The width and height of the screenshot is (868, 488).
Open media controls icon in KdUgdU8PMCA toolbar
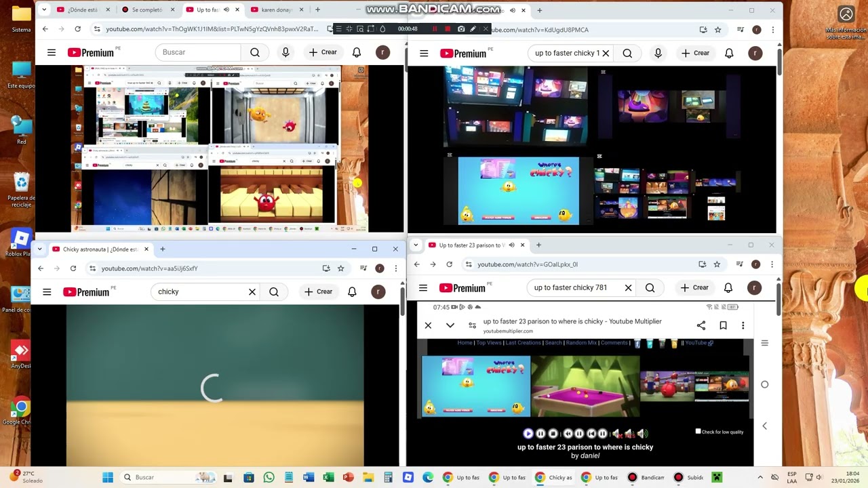click(740, 30)
